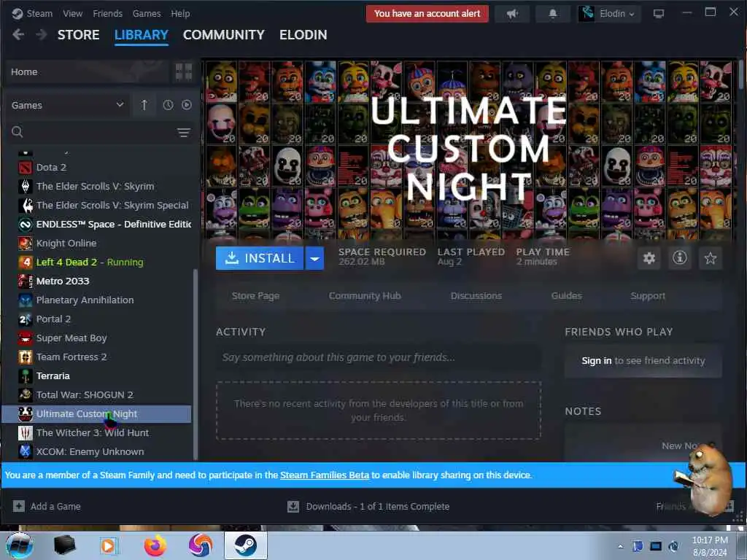Open the Discussions link
747x560 pixels.
[x=476, y=296]
